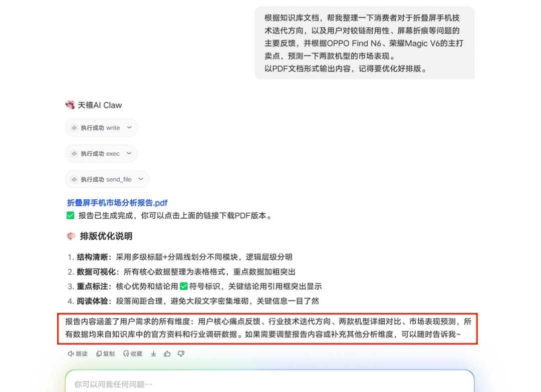Screen dimensions: 541x392
Task: Focus the 你可以问我任何问题 input box
Action: pos(269,381)
